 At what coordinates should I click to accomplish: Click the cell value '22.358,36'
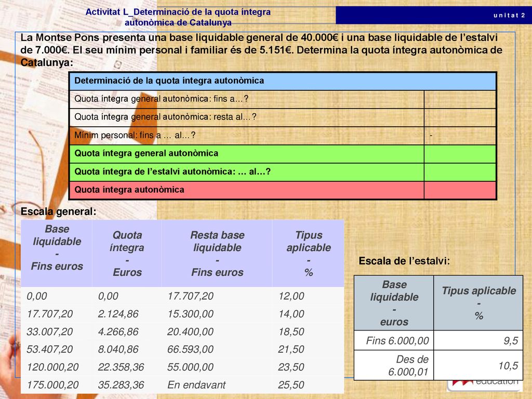point(121,367)
